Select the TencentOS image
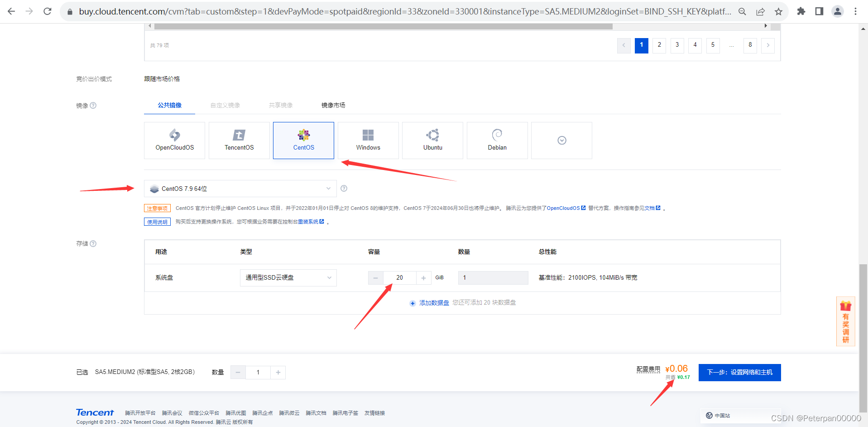868x427 pixels. click(x=239, y=141)
